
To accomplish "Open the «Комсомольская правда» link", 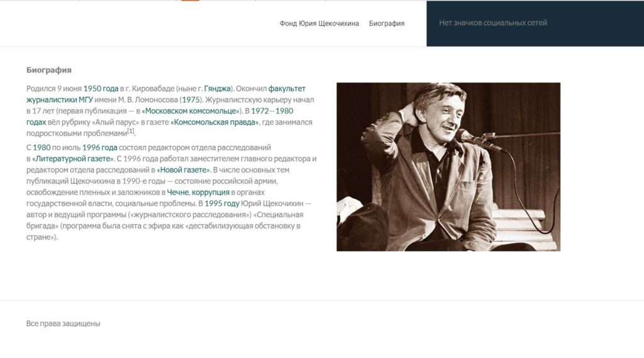I will point(214,122).
